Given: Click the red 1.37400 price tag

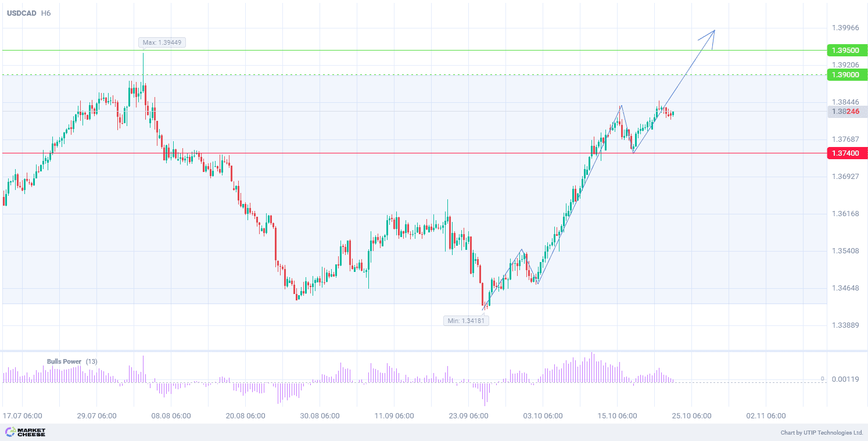Looking at the screenshot, I should (845, 153).
